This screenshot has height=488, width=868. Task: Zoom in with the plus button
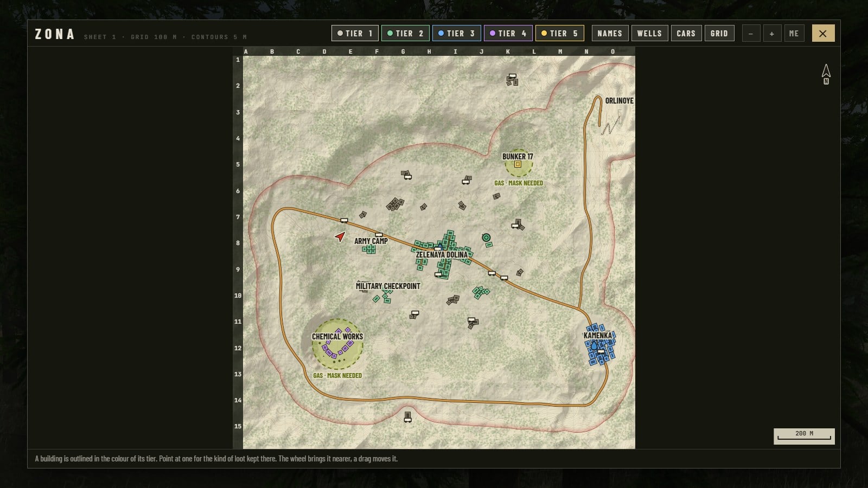772,34
